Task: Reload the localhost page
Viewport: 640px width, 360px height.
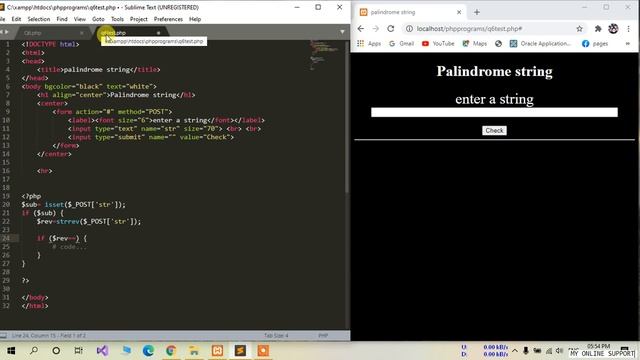Action: [x=391, y=29]
